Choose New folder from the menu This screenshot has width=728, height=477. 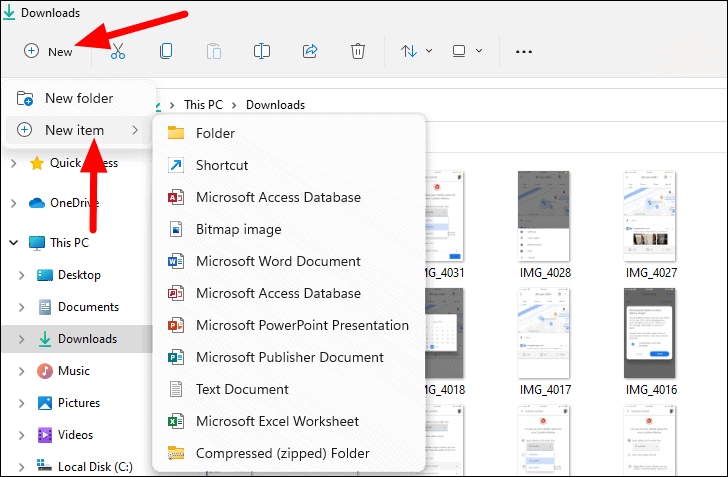78,98
